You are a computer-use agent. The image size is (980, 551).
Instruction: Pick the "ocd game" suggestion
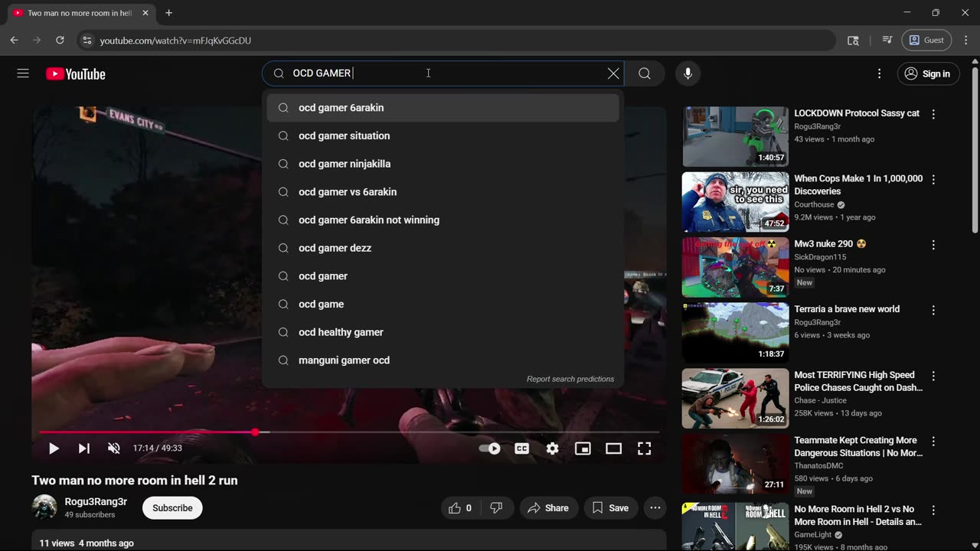coord(443,305)
